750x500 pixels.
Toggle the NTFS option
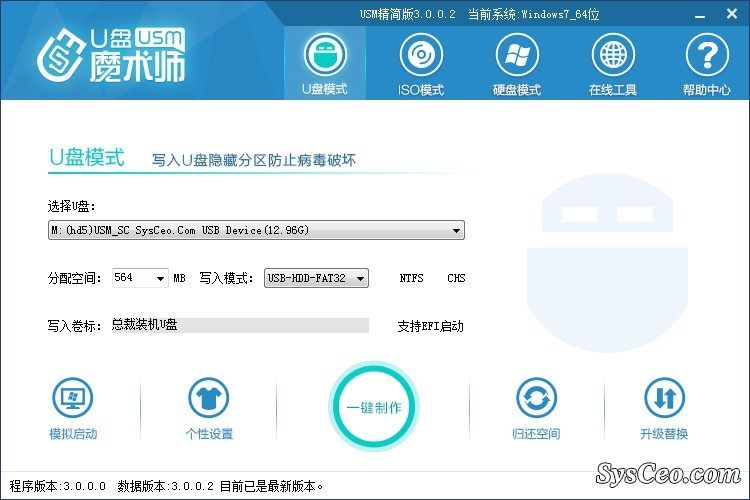point(411,278)
